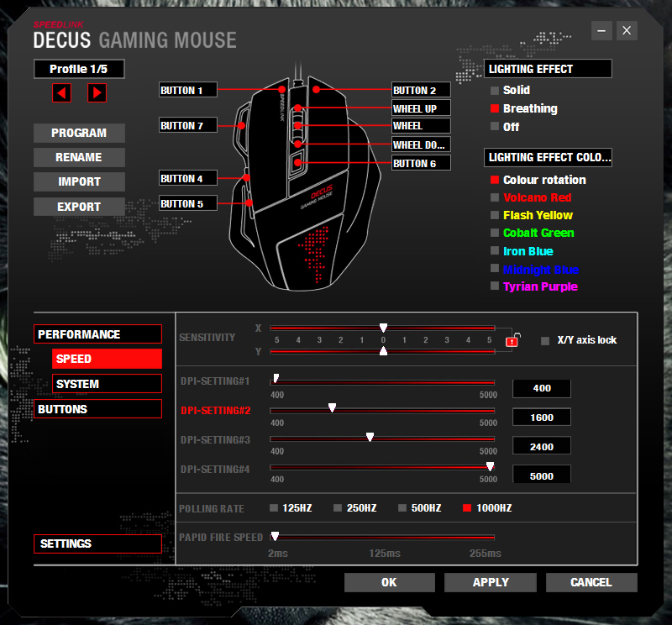This screenshot has width=672, height=625.
Task: Open WHEEL UP assignment box
Action: pos(422,108)
